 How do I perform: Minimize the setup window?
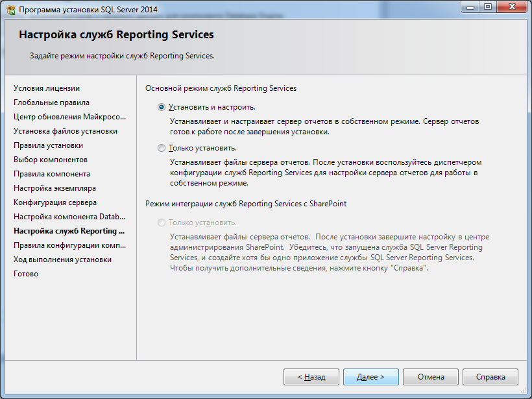pyautogui.click(x=470, y=7)
